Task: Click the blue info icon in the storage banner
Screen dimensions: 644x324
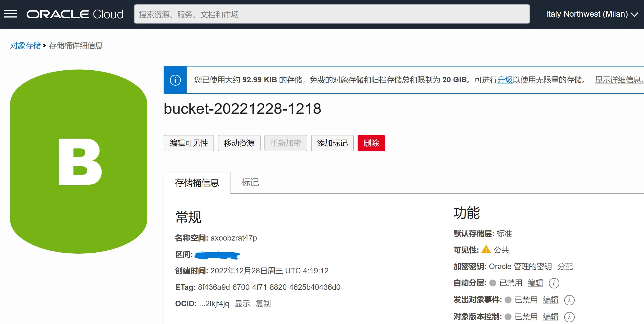Action: [x=175, y=80]
